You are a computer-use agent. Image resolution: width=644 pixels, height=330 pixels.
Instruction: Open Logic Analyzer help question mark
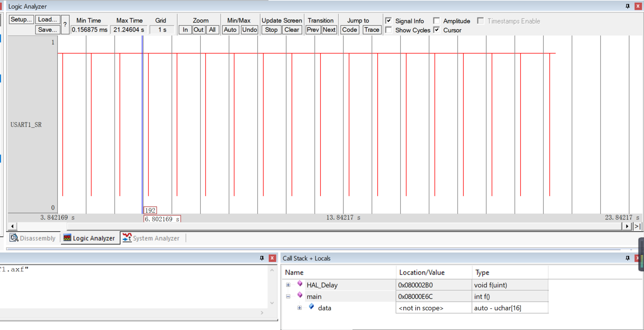coord(65,24)
